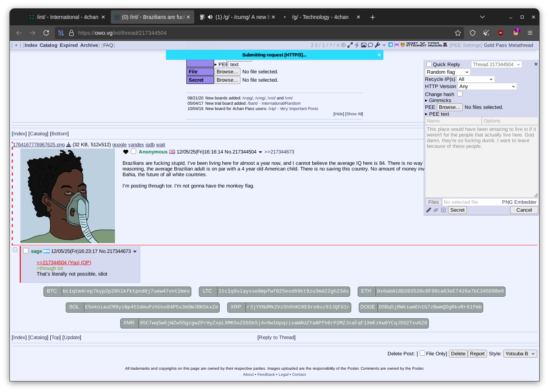Click the shield-shaped extension icon in toolbar
Screen dimensions: 549x392
pyautogui.click(x=473, y=33)
